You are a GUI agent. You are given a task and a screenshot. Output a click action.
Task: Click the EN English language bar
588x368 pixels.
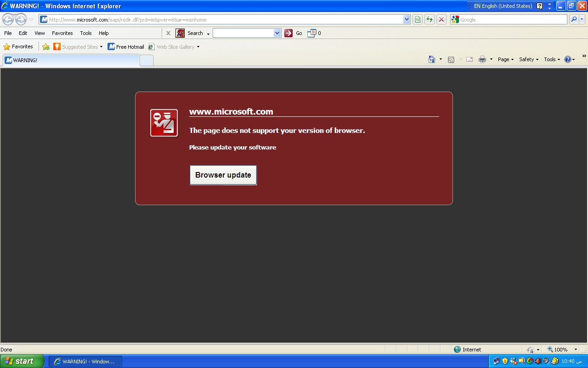(503, 6)
